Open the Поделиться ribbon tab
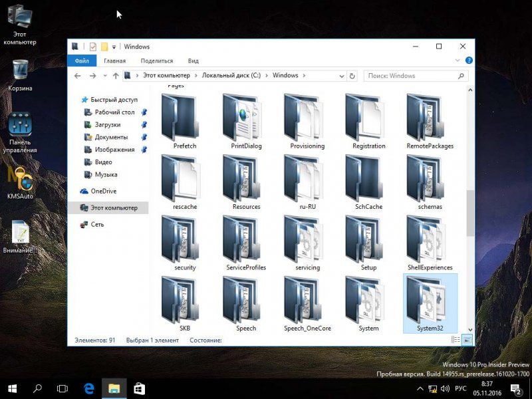 pyautogui.click(x=157, y=61)
